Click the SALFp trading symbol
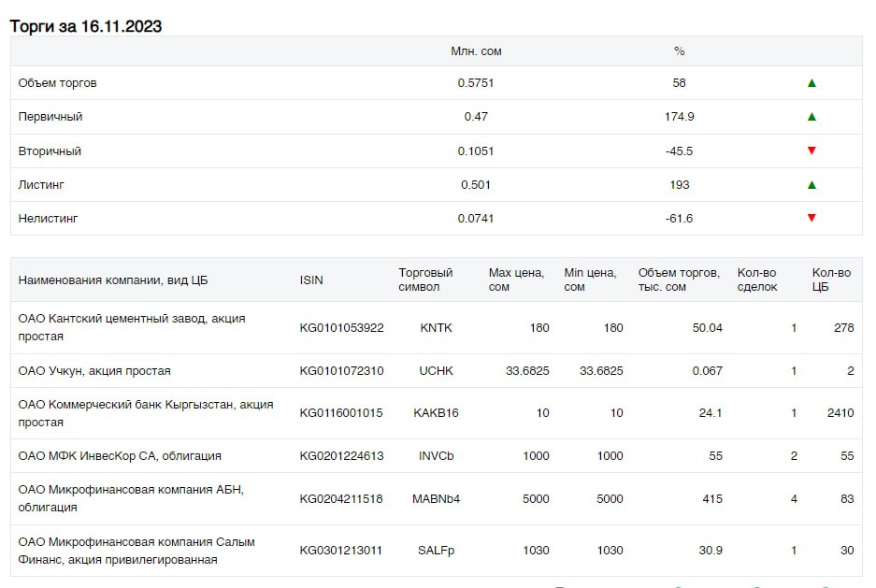The width and height of the screenshot is (876, 588). tap(436, 551)
